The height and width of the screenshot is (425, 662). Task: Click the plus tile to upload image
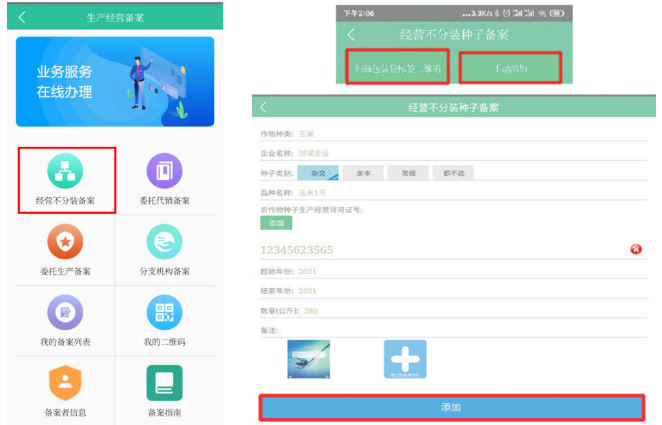point(405,360)
